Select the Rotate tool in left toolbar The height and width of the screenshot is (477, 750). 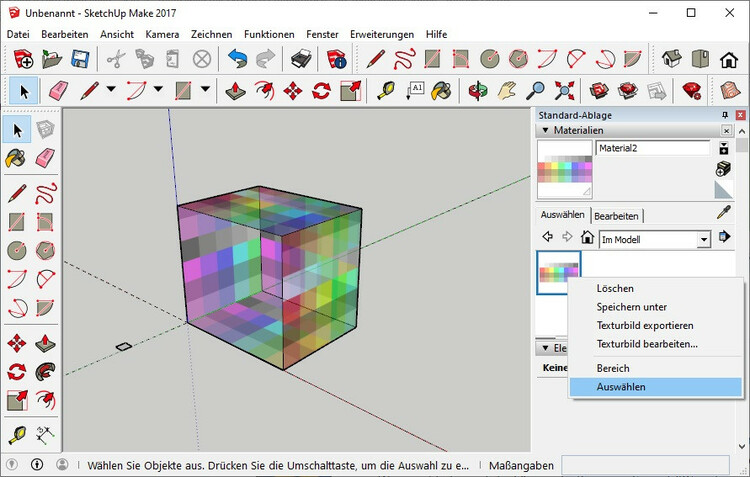tap(16, 372)
